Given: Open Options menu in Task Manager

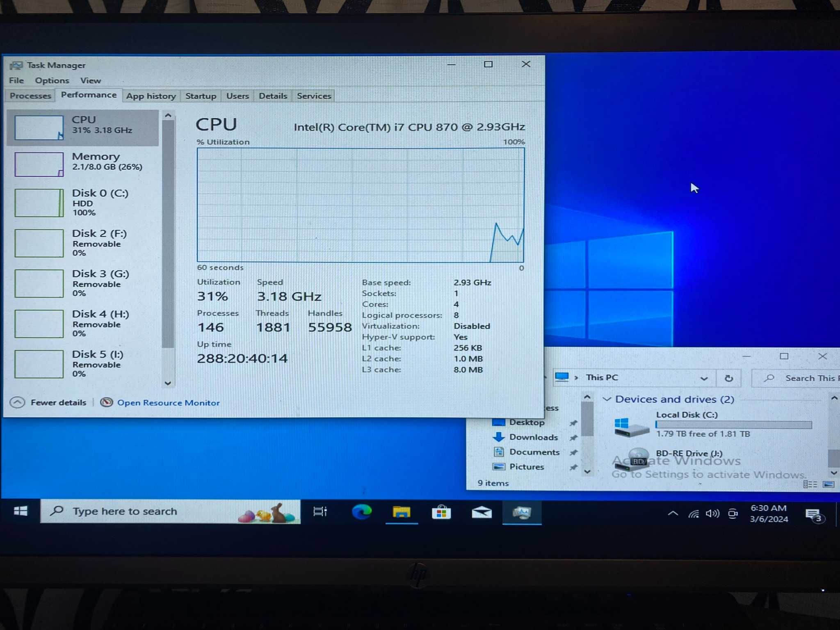Looking at the screenshot, I should pyautogui.click(x=51, y=80).
